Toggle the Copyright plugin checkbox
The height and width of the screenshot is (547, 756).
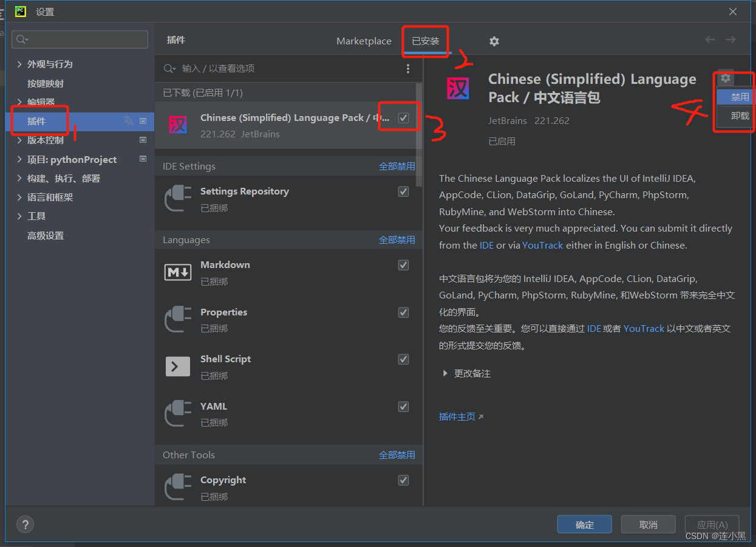403,480
